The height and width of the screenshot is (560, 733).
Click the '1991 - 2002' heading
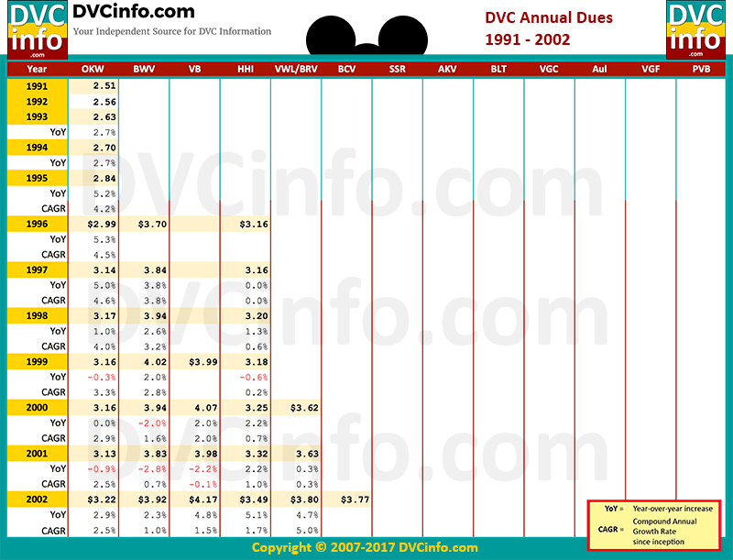pyautogui.click(x=528, y=39)
